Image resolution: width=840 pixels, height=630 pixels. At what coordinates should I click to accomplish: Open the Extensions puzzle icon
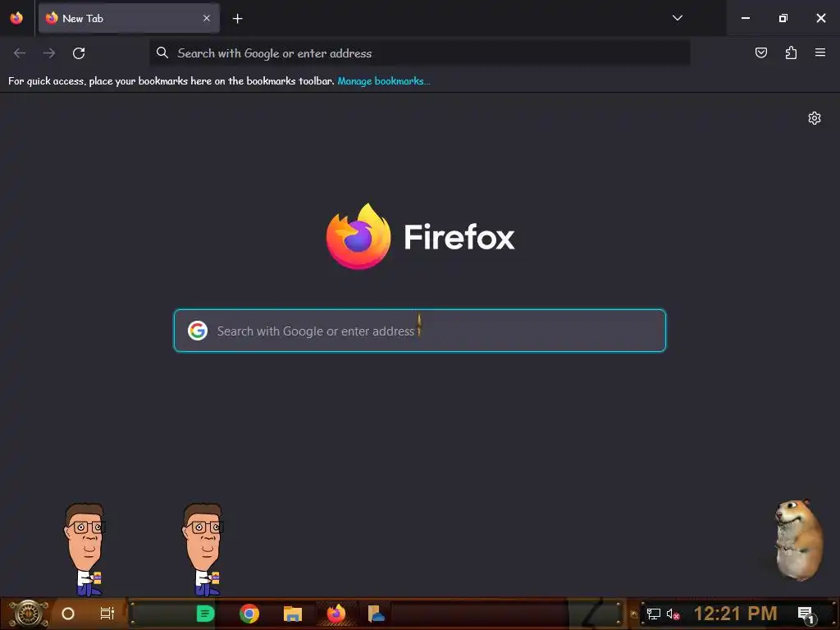[x=791, y=52]
